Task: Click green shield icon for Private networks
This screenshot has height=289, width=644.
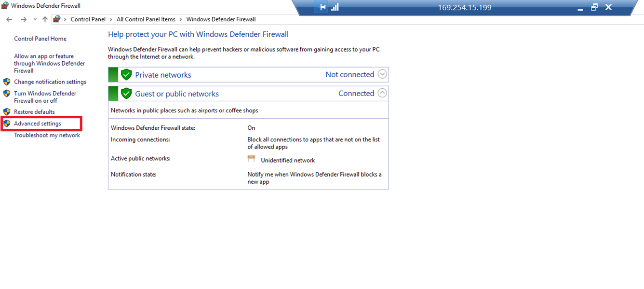Action: click(126, 75)
